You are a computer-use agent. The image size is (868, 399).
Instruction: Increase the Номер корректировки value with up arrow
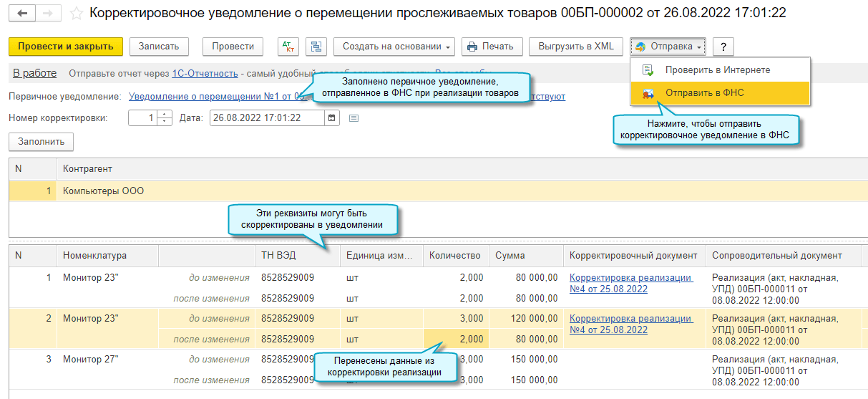[x=165, y=115]
